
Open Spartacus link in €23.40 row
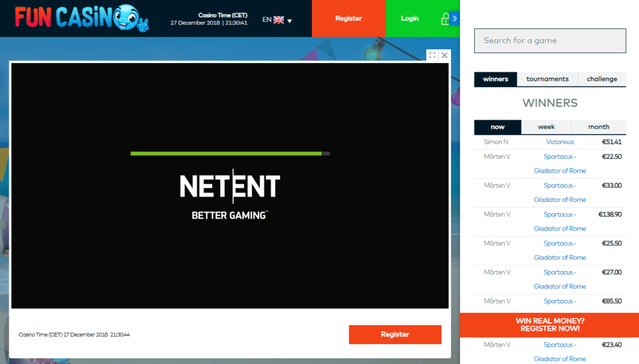coord(560,352)
